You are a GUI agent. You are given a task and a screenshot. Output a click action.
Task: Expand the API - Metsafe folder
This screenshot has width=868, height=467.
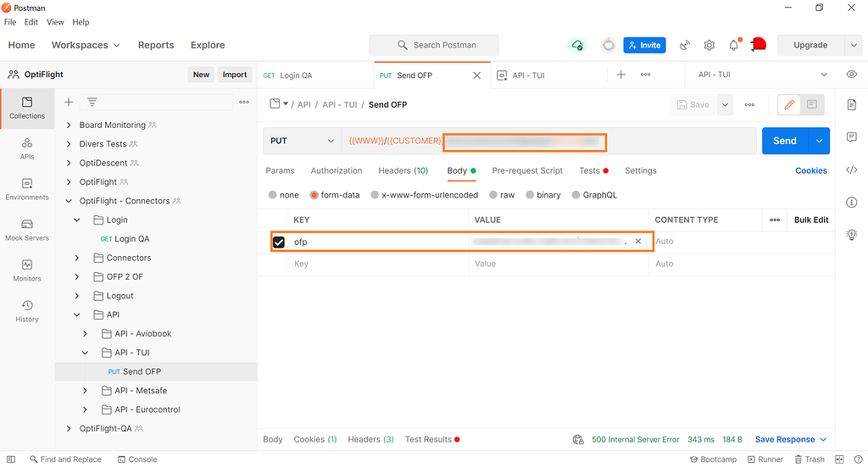coord(85,391)
